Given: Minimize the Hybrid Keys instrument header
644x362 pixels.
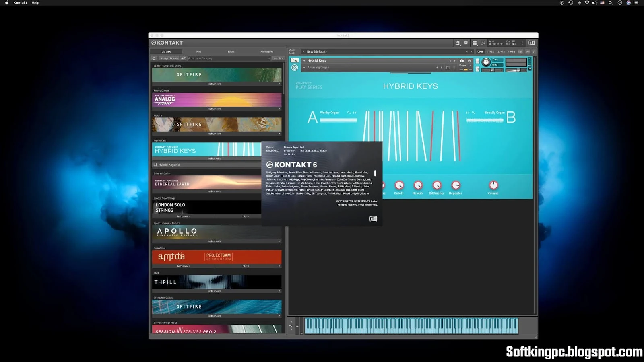Looking at the screenshot, I should click(x=530, y=62).
